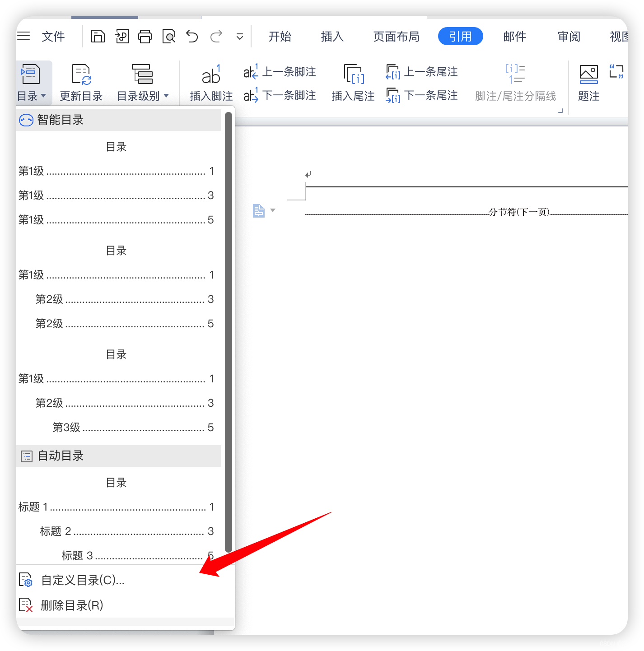Click the save document icon
644x651 pixels.
click(x=98, y=36)
